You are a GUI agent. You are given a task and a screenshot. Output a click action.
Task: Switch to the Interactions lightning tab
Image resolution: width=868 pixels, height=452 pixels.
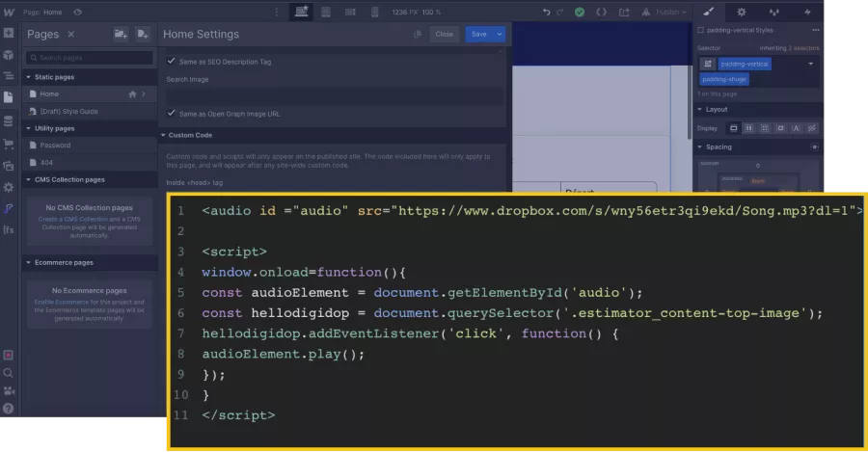(807, 12)
